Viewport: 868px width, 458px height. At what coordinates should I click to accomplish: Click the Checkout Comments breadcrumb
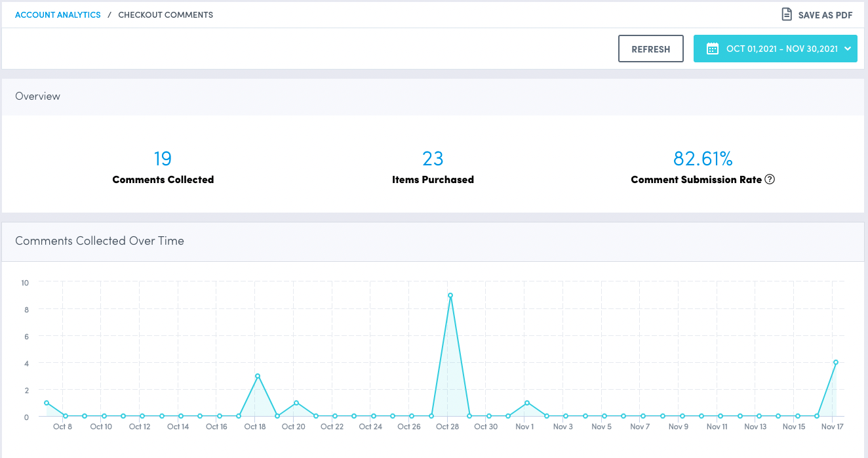165,14
